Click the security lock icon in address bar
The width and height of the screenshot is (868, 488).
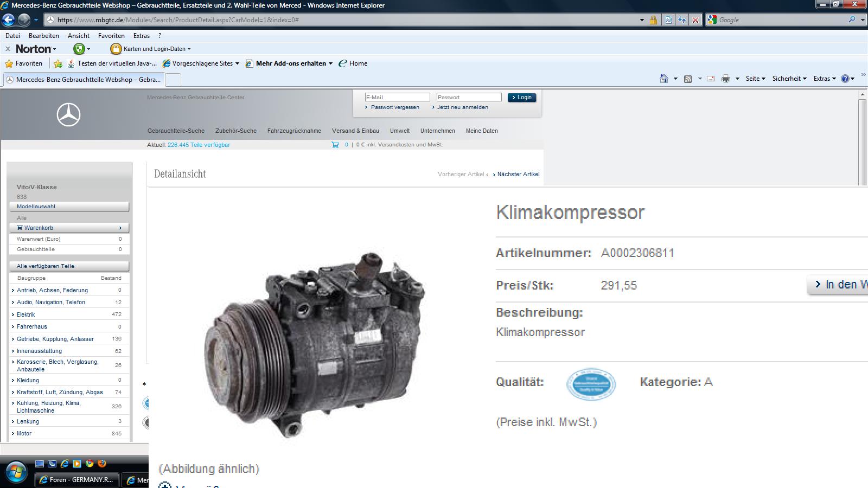(x=654, y=20)
